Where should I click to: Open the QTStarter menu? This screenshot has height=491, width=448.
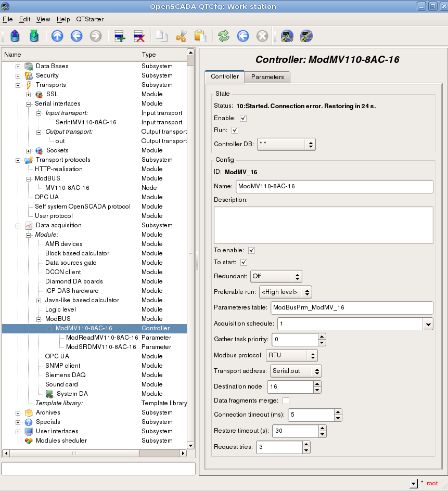tap(89, 19)
